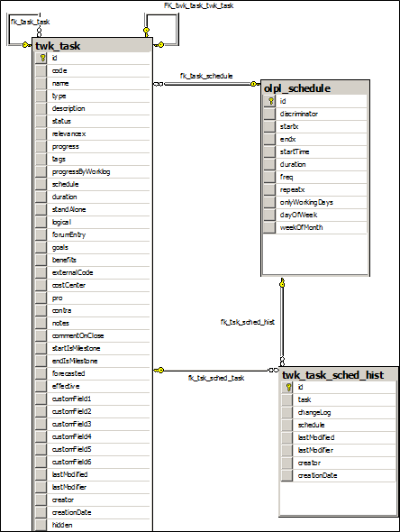Select the onlyWorkingDays column
The image size is (400, 532).
pyautogui.click(x=315, y=202)
